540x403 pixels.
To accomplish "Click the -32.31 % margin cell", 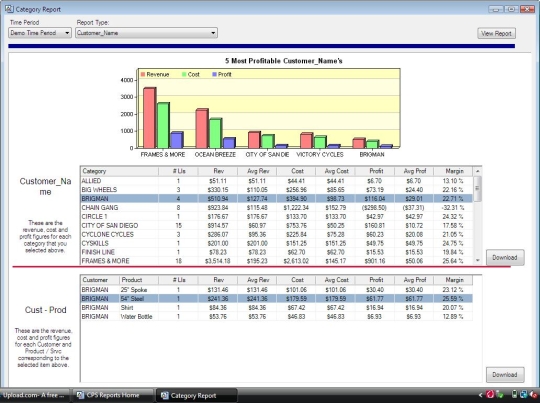I will pos(453,208).
